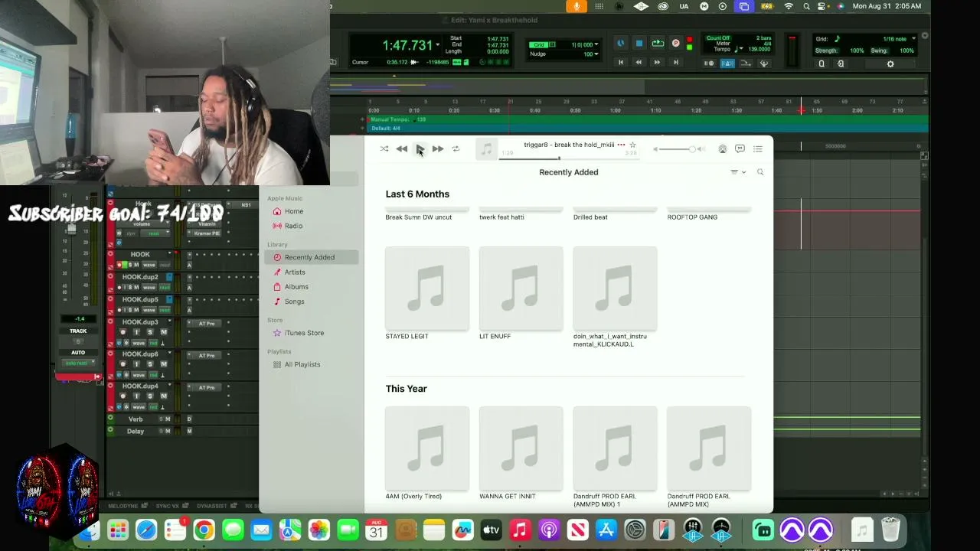The height and width of the screenshot is (551, 980).
Task: Open AirPlay output selector in Music
Action: point(722,149)
